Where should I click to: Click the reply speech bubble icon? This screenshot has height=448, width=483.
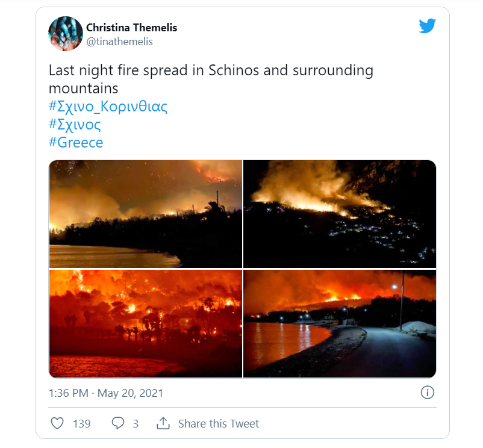coord(118,423)
